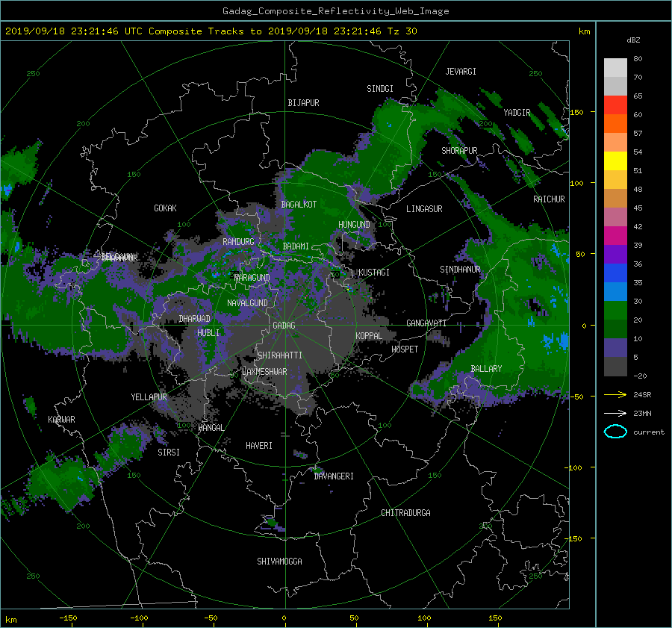This screenshot has width=672, height=628.
Task: Click the cyan current-track ellipse icon
Action: pos(615,432)
